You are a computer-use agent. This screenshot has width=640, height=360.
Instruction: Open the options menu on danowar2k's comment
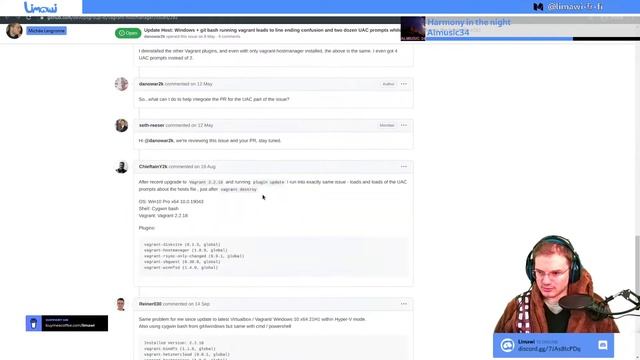pos(404,84)
